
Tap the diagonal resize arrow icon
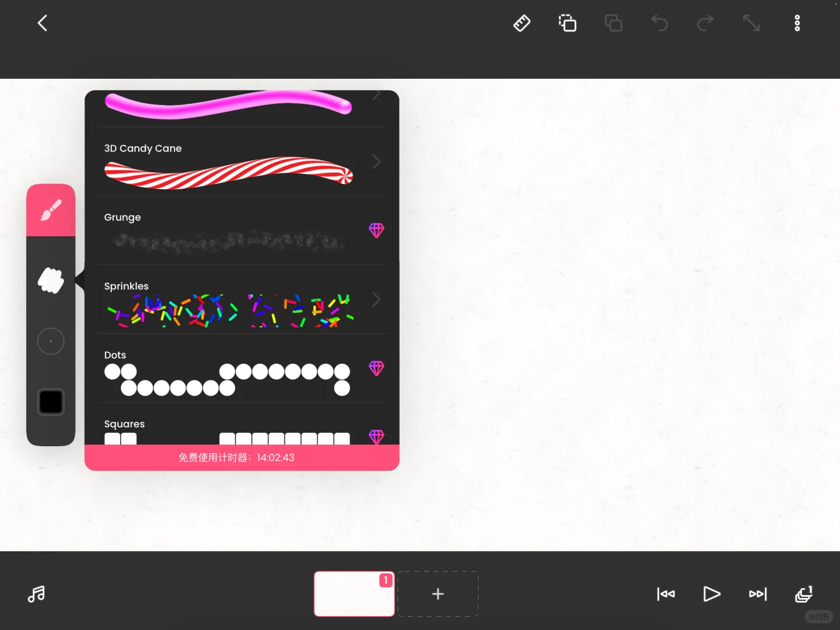(751, 23)
